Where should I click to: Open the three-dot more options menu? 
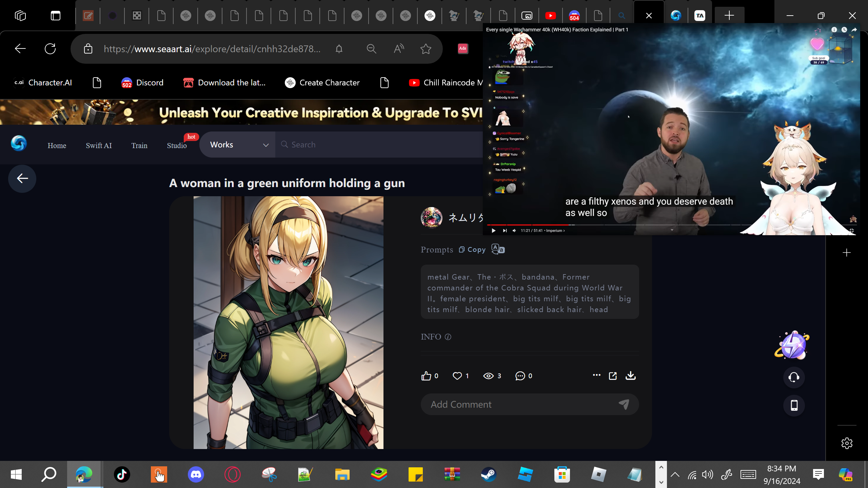point(597,375)
